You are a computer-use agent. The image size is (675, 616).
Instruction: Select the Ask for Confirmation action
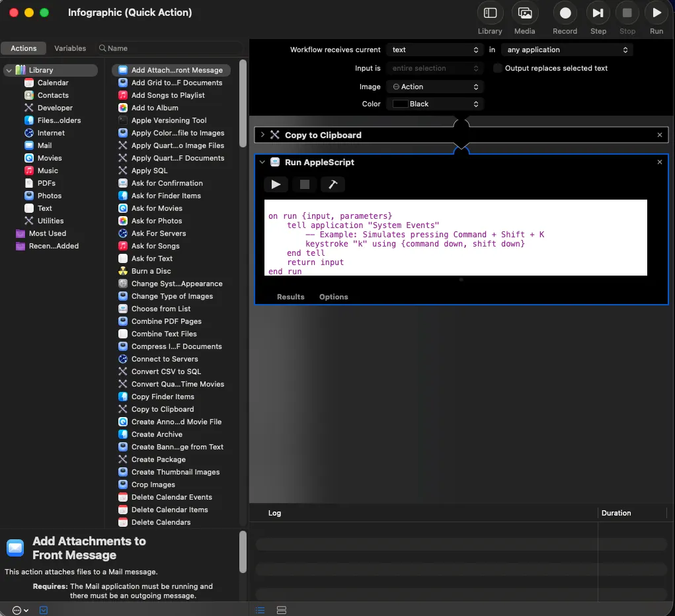pyautogui.click(x=167, y=183)
